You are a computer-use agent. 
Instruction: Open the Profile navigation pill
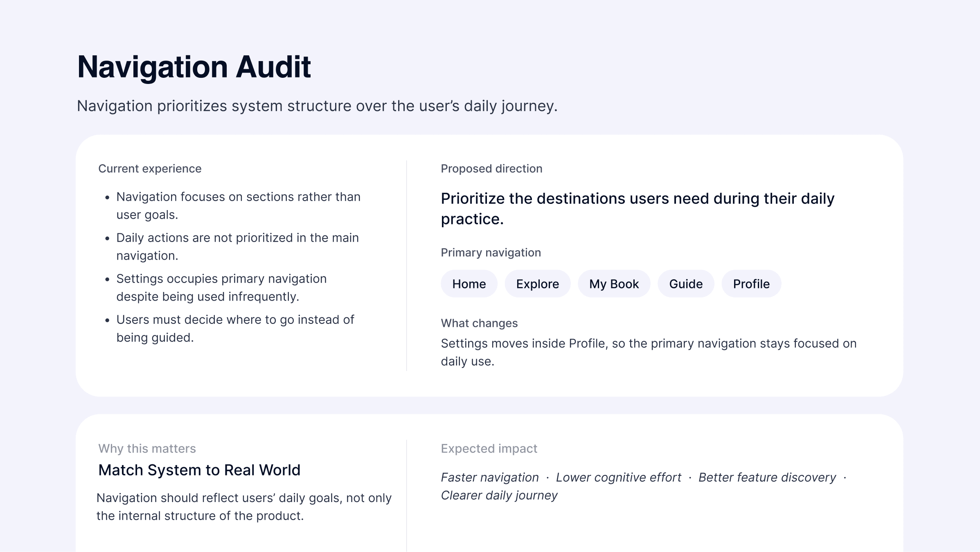coord(751,284)
